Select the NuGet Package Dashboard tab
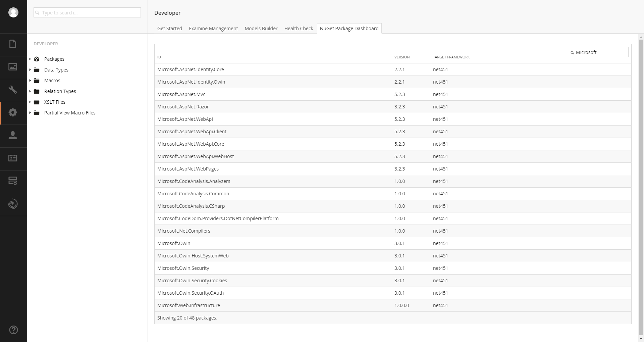This screenshot has height=342, width=644. pyautogui.click(x=349, y=29)
